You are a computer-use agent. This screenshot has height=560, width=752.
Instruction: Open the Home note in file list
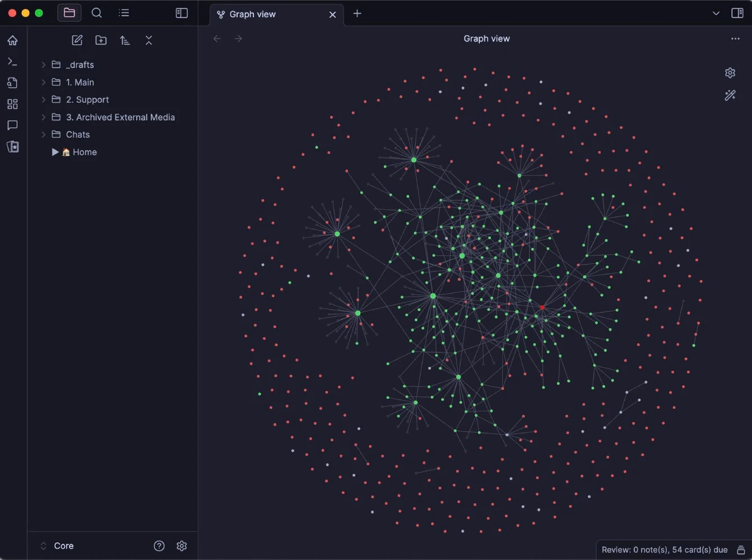(84, 152)
